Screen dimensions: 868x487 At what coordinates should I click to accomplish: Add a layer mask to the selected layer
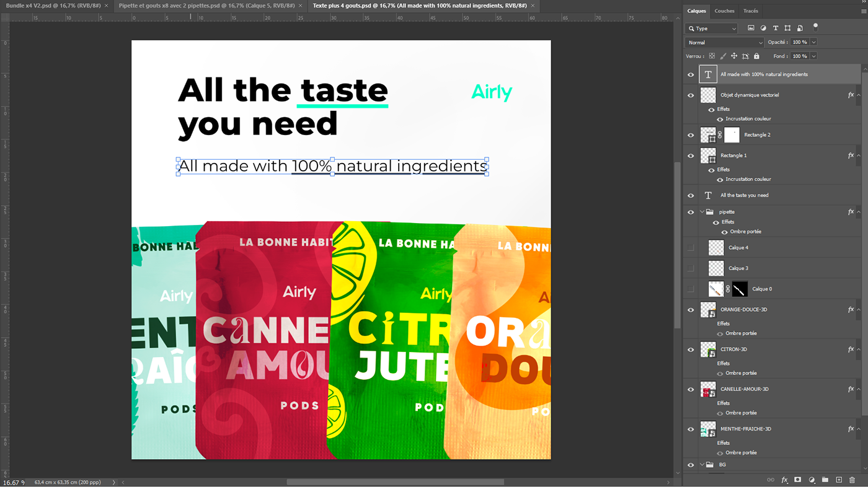[x=797, y=480]
